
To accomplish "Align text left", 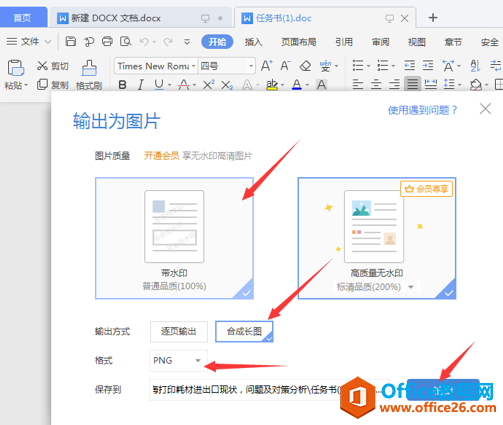I will 358,85.
